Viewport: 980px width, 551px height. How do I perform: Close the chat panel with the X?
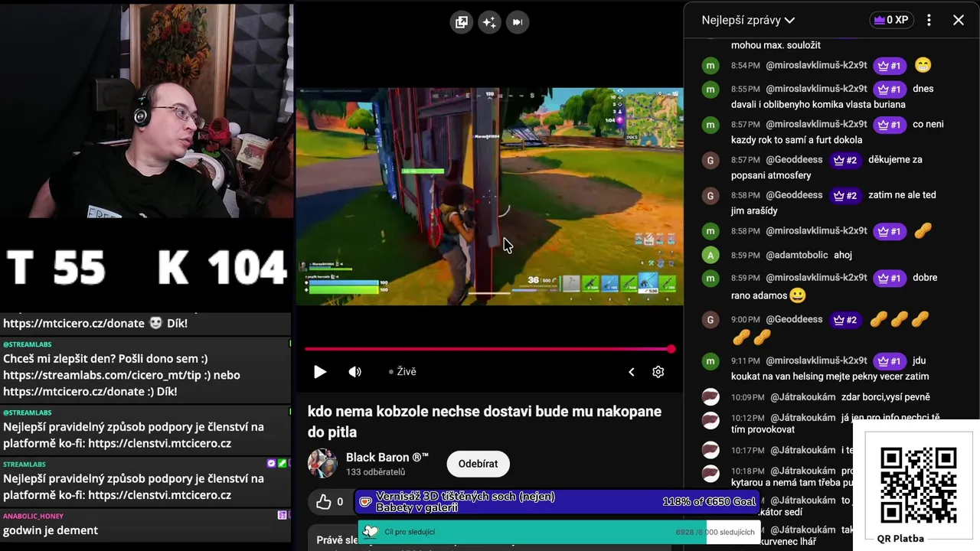(x=959, y=21)
